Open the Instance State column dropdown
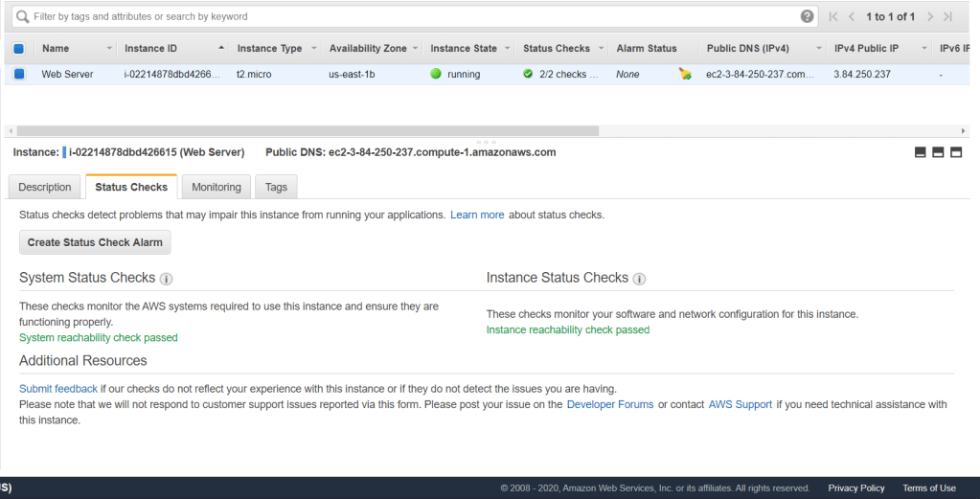The width and height of the screenshot is (980, 499). (505, 48)
